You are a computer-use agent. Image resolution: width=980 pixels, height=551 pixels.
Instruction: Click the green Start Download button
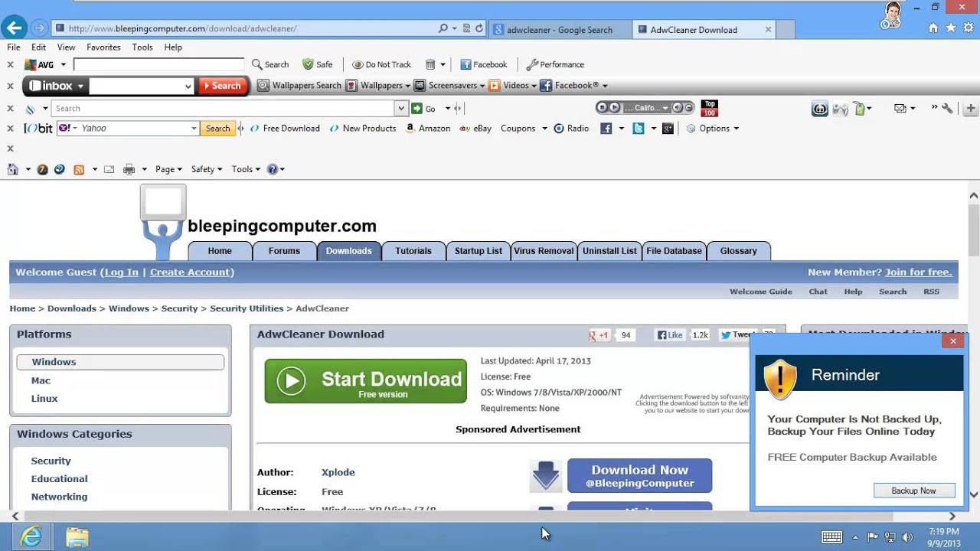pyautogui.click(x=366, y=381)
